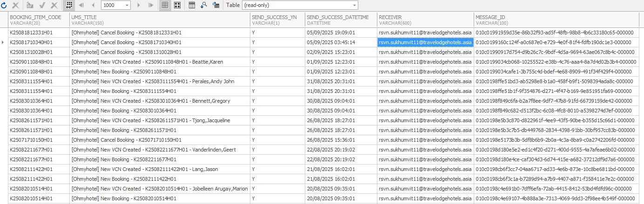Click the checkmark apply changes icon
Screen dimensions: 644x204
click(42, 5)
